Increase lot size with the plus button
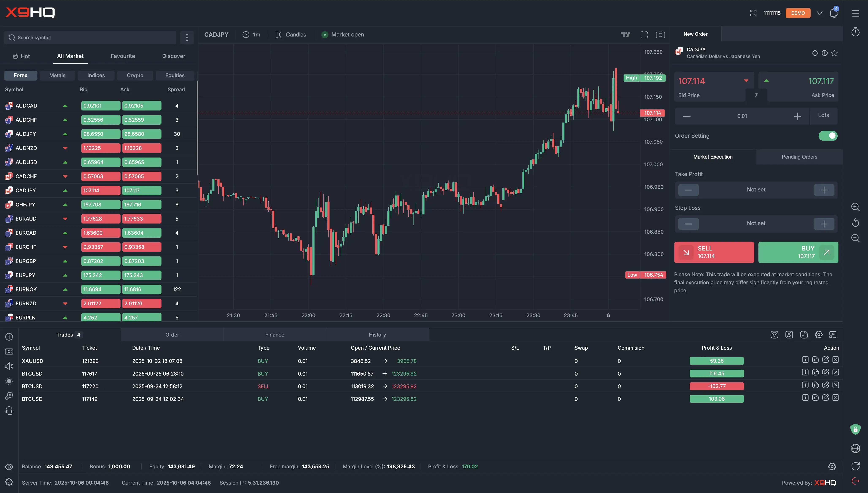Screen dimensions: 868x493 tap(797, 116)
